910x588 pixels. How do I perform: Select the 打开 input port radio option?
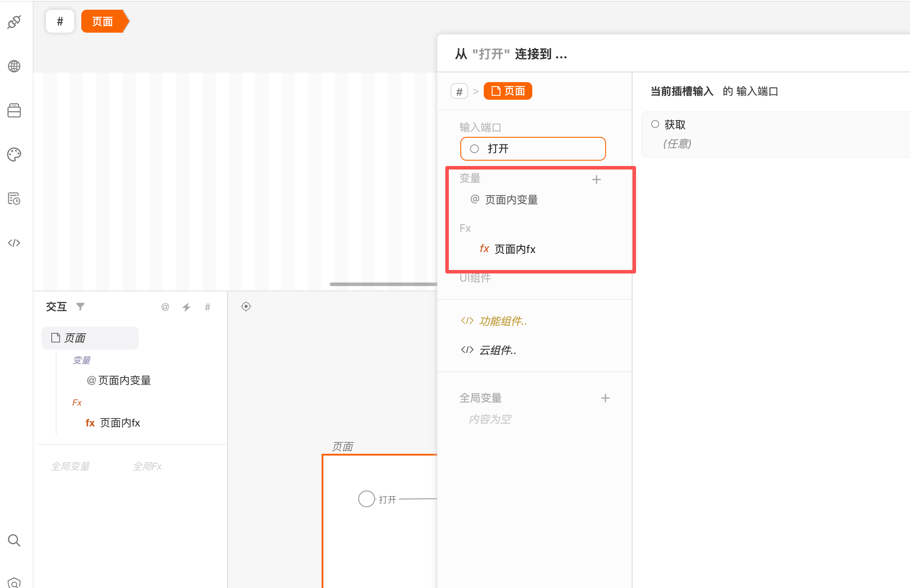click(x=474, y=149)
